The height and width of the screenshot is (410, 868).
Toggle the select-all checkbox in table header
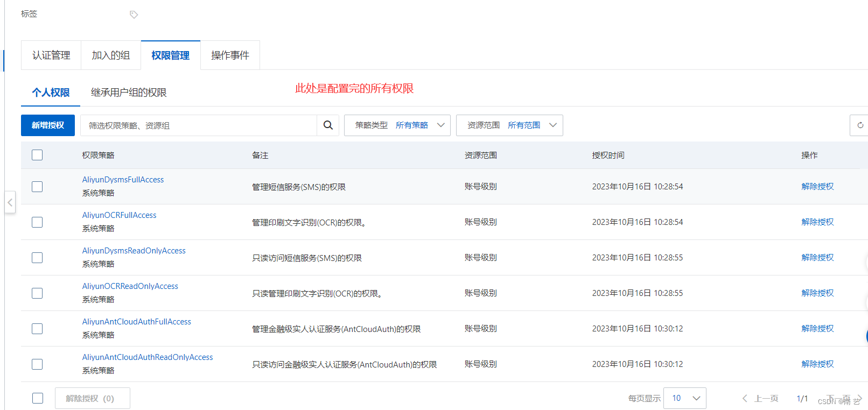[37, 155]
